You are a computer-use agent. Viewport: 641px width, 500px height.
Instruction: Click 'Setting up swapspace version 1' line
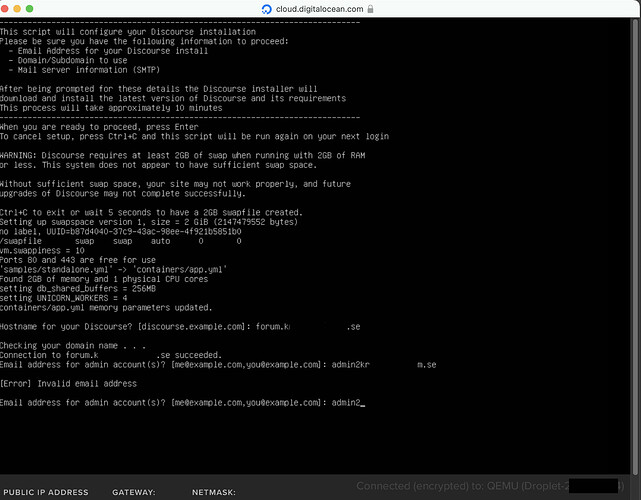point(149,222)
